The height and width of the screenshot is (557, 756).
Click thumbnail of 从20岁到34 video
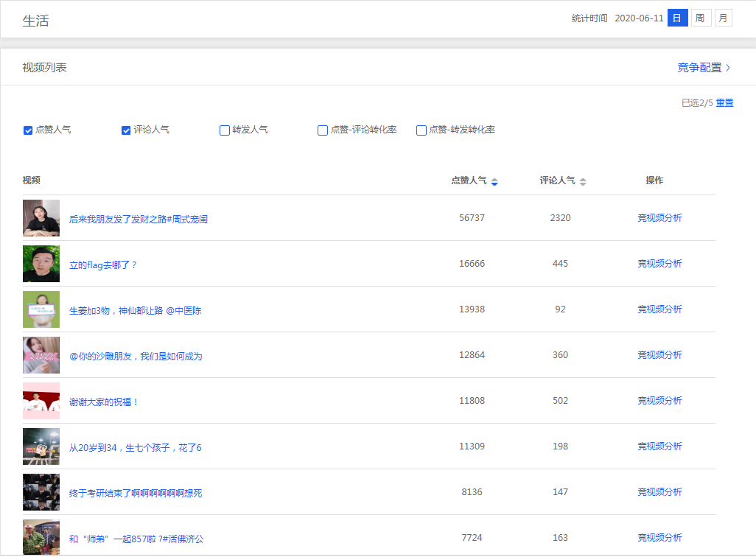[x=41, y=446]
